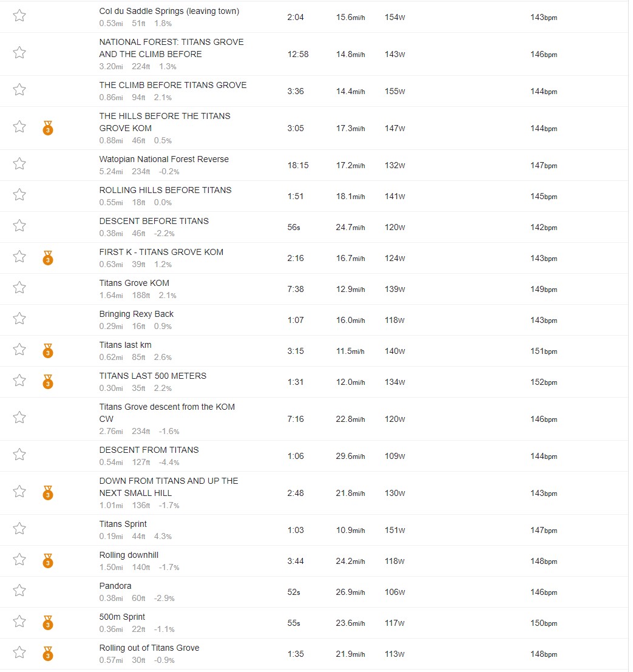The image size is (633, 672).
Task: Click bronze medal beside Rolling downhill
Action: (48, 561)
